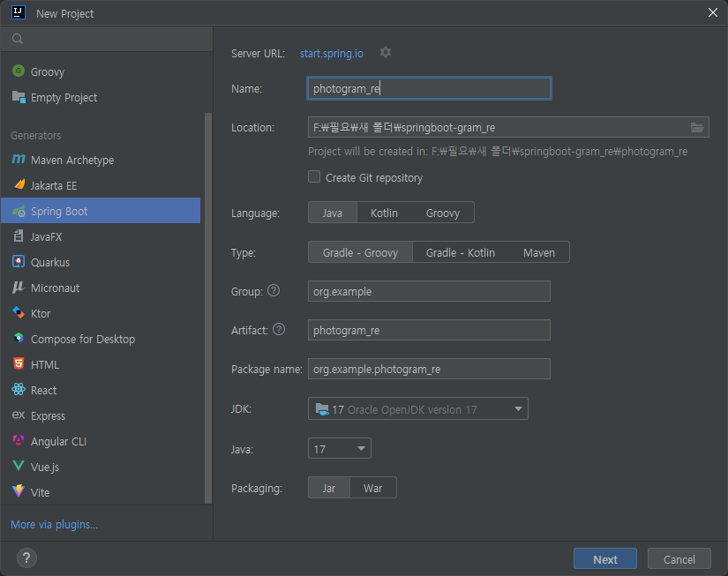The width and height of the screenshot is (728, 576).
Task: Select War packaging
Action: [x=372, y=488]
